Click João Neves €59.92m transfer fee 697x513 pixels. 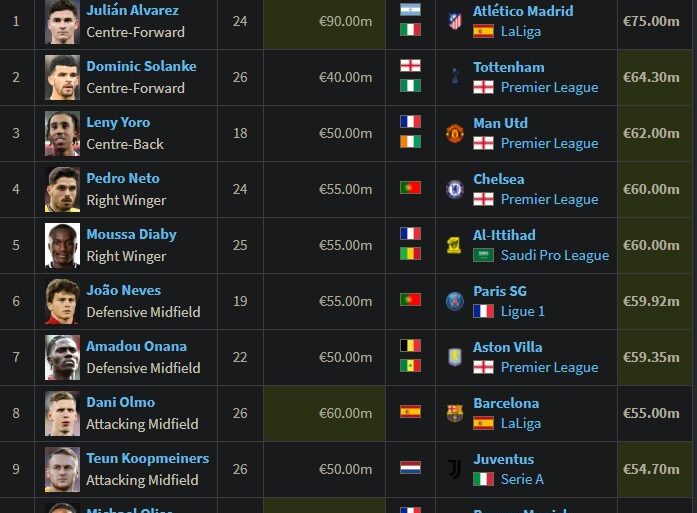pyautogui.click(x=650, y=301)
